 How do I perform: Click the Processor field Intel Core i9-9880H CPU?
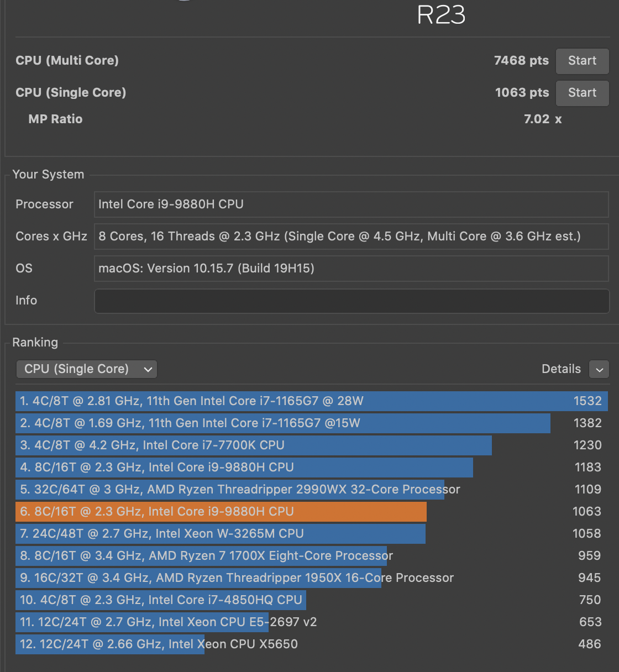(x=352, y=204)
